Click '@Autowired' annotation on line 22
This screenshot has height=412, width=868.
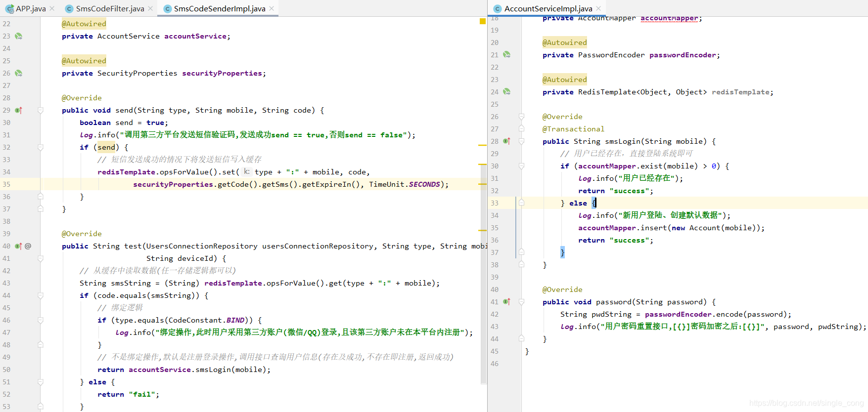click(x=84, y=24)
